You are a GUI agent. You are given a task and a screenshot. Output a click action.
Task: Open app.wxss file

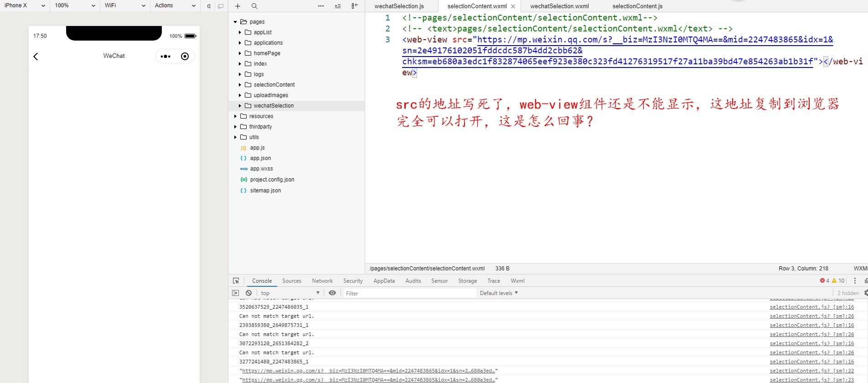coord(261,169)
